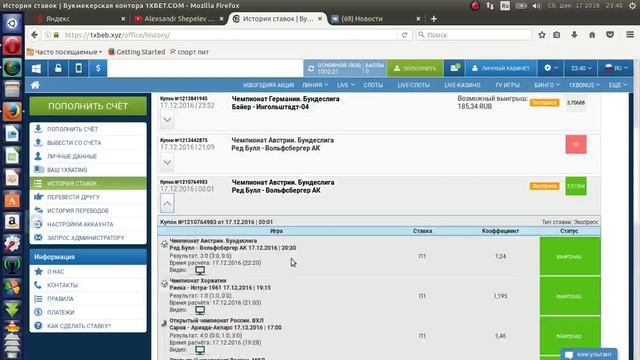Click the Windows app icon in 1xbet toolbar
The height and width of the screenshot is (360, 640).
coord(36,68)
